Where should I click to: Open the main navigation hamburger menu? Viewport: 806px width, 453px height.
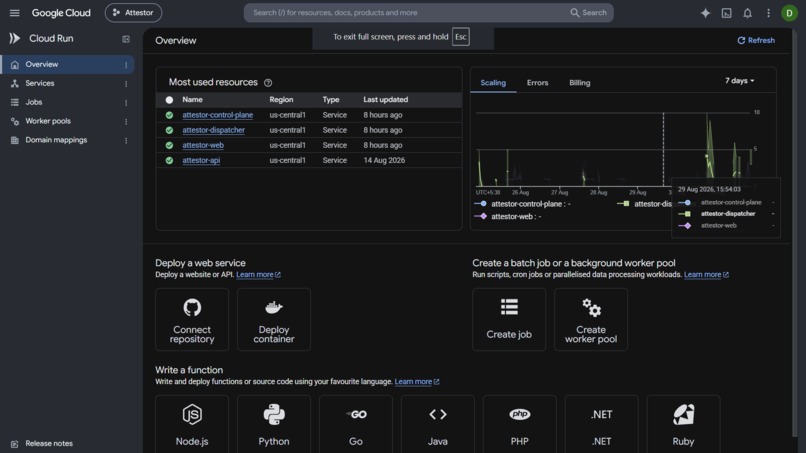(14, 13)
